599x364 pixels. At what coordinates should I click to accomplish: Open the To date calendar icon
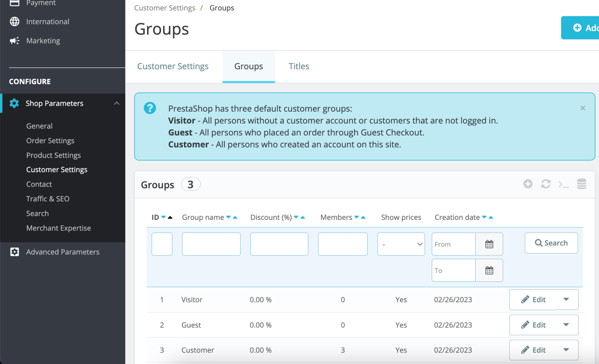489,270
